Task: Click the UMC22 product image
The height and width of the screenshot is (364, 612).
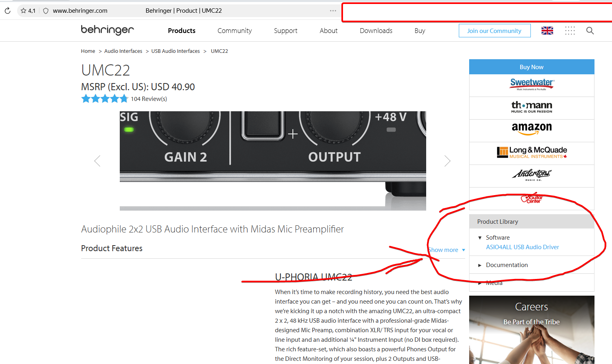Action: [273, 161]
